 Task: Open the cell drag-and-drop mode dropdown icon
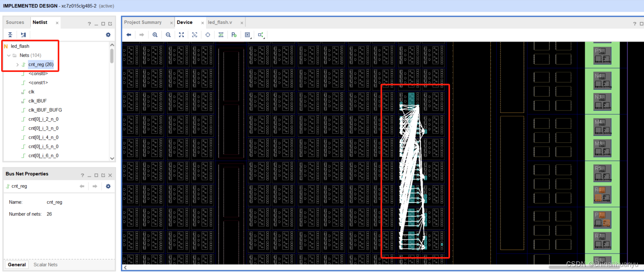(x=248, y=35)
